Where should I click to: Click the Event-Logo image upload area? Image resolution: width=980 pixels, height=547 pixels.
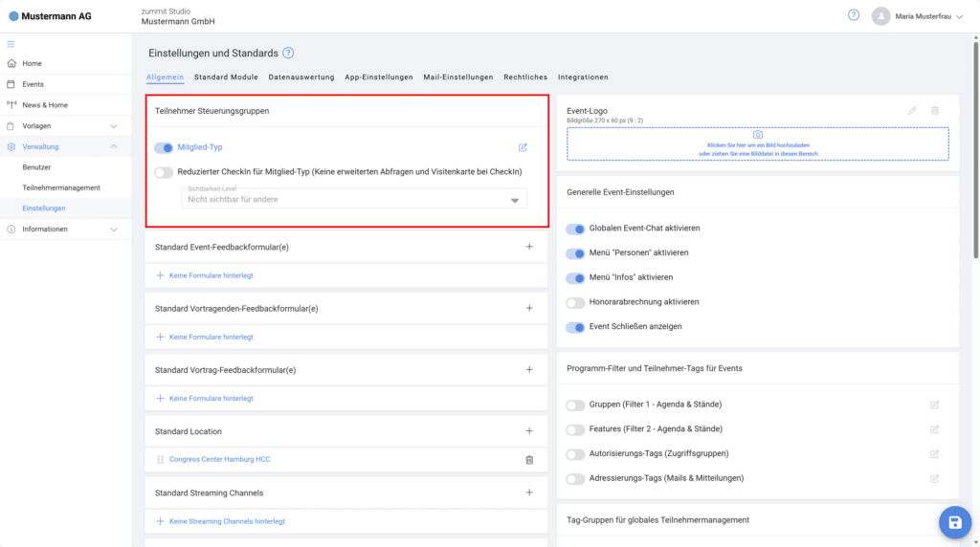coord(757,143)
